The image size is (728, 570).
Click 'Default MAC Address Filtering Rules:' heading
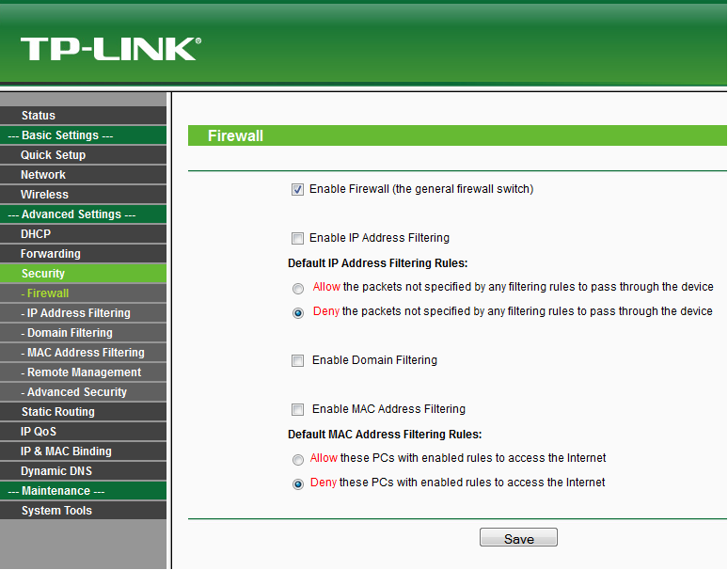385,435
